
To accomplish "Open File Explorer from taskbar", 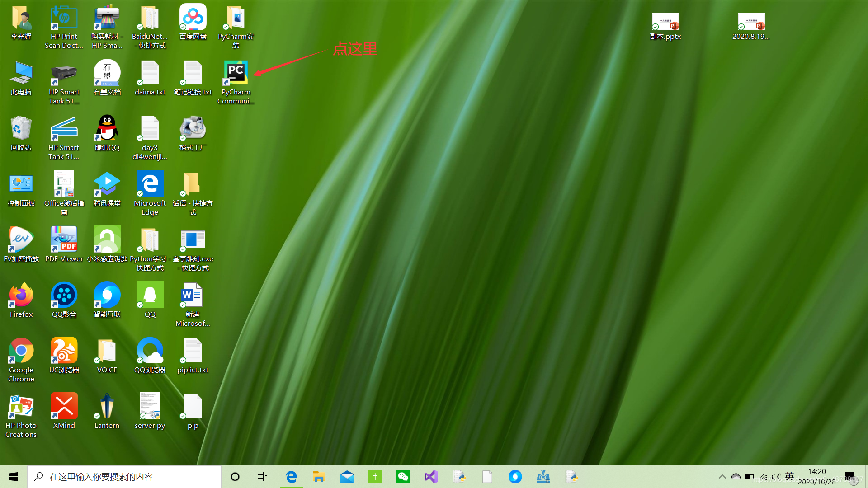I will pyautogui.click(x=319, y=477).
